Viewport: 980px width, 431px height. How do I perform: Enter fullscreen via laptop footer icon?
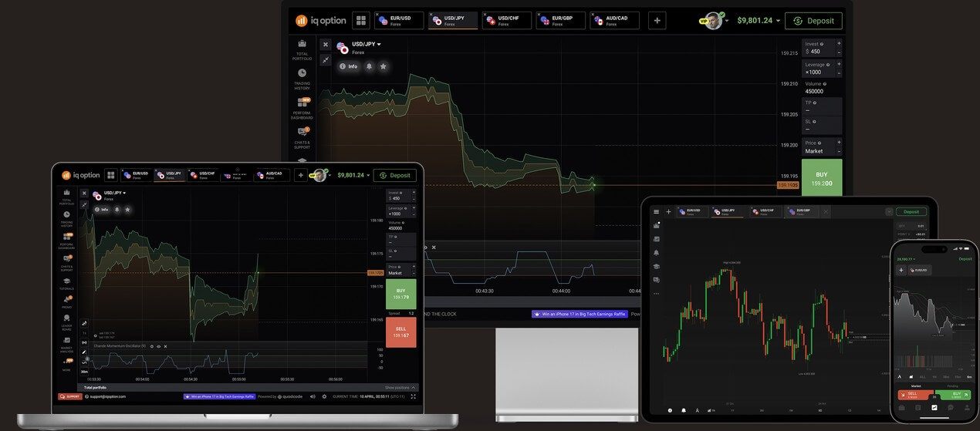click(x=414, y=396)
